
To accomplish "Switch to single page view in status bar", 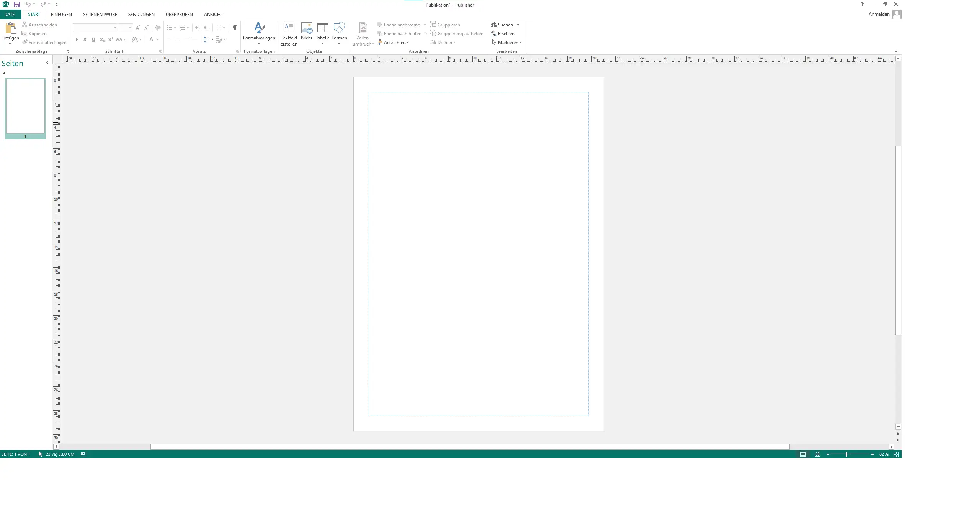I will (x=803, y=454).
